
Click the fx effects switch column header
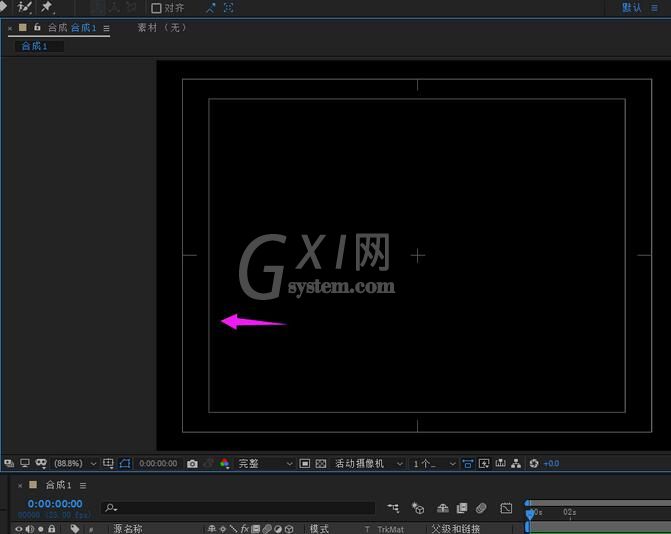tap(245, 529)
